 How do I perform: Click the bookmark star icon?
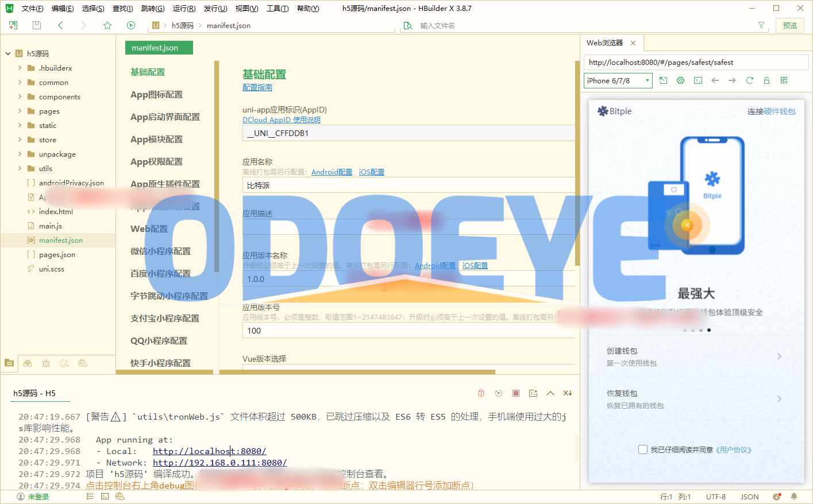(x=107, y=25)
